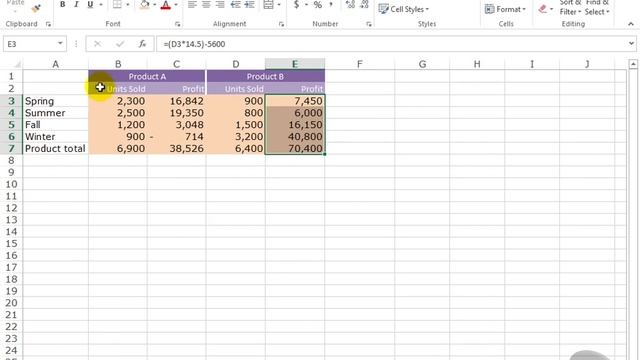
Task: Apply Comma Style
Action: click(331, 4)
